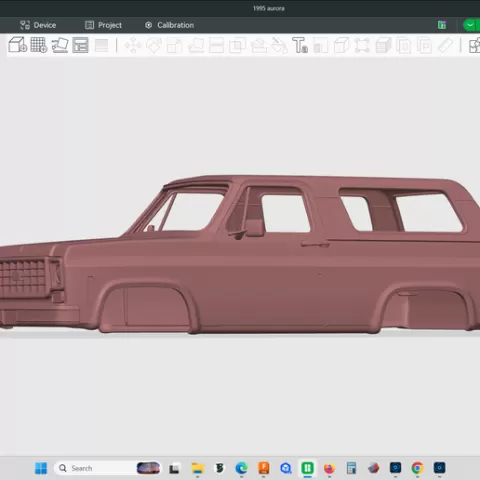
Task: Open the Device tab
Action: click(38, 25)
